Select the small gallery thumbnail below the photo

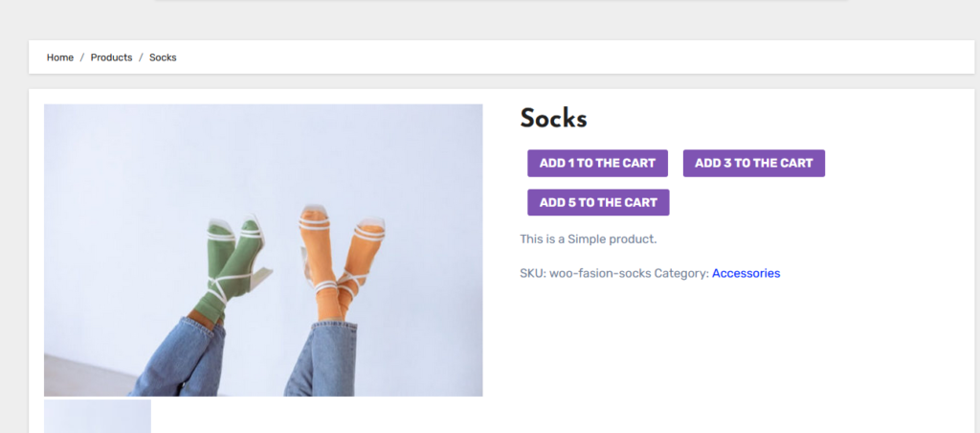coord(98,417)
